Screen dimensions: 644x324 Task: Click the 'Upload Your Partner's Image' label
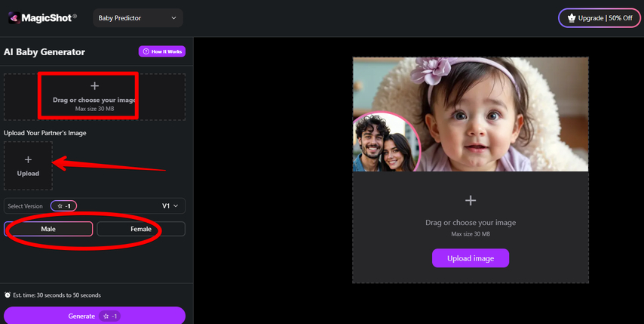45,133
